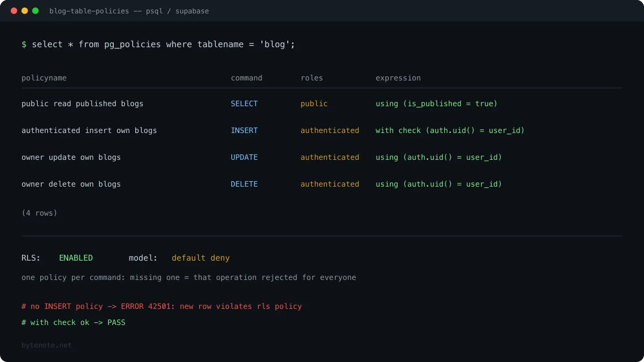
Task: Click 'authenticated' role in the INSERT row
Action: [330, 130]
